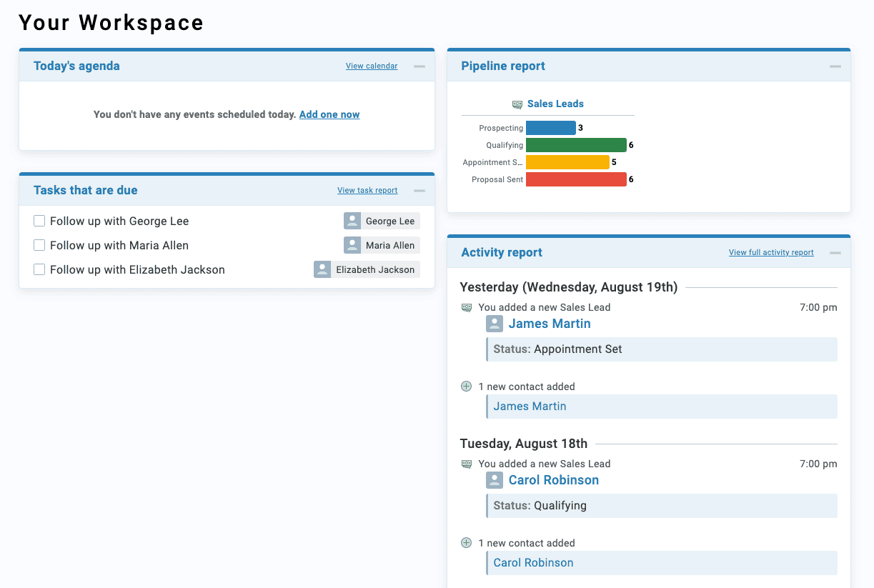Image resolution: width=874 pixels, height=588 pixels.
Task: Click Elizabeth Jackson's avatar icon in tasks
Action: [x=322, y=269]
